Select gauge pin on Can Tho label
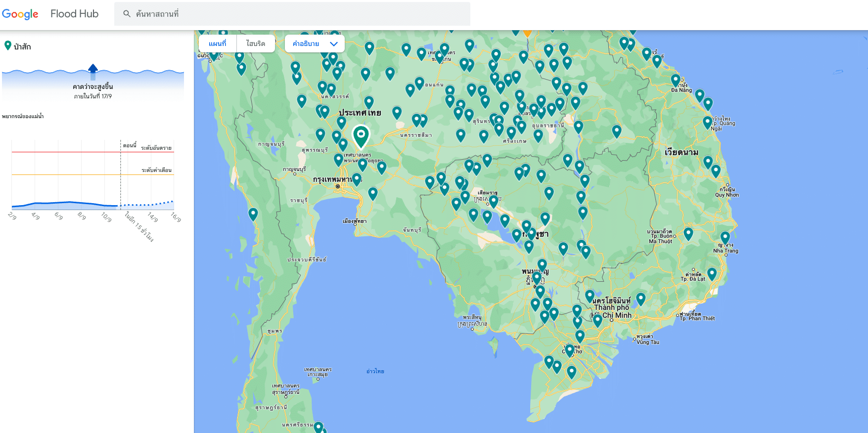The image size is (868, 433). (570, 350)
